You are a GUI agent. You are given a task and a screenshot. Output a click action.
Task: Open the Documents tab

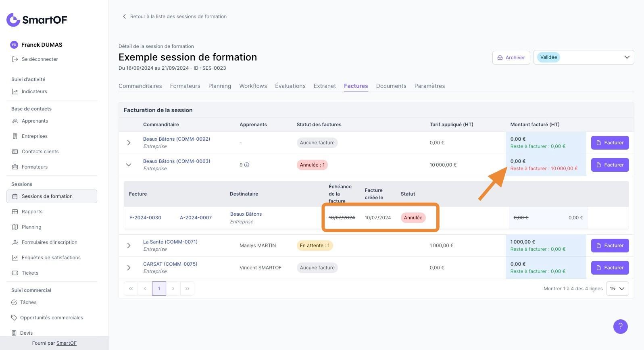click(x=391, y=86)
